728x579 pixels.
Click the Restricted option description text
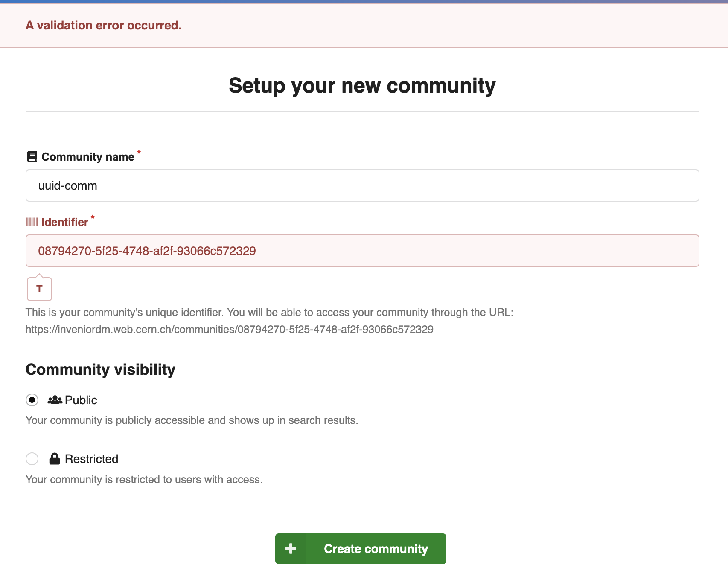pyautogui.click(x=144, y=479)
